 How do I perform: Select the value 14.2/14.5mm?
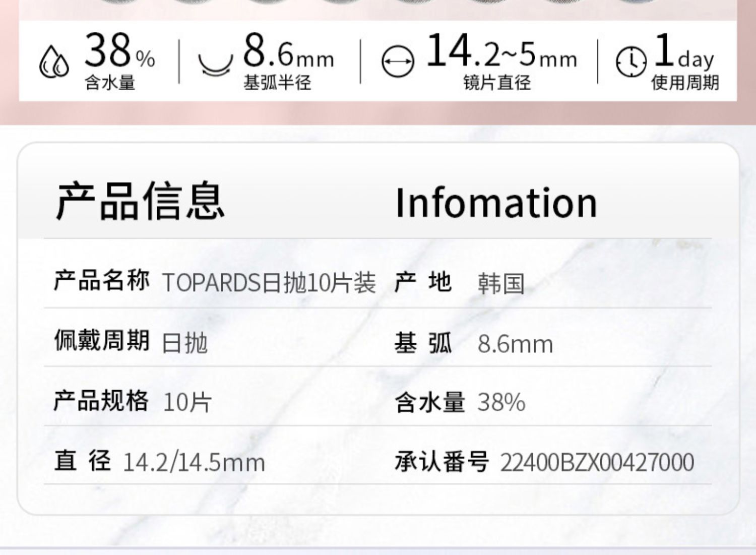(194, 462)
